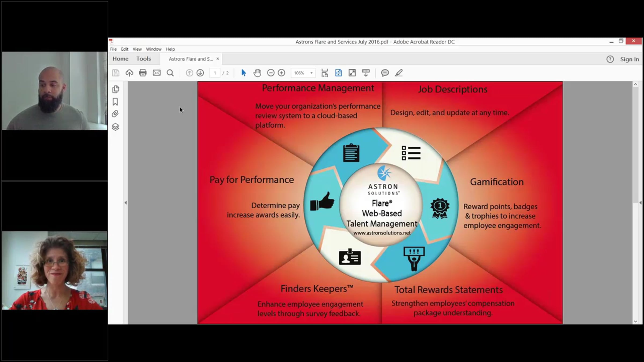Open the File menu

pyautogui.click(x=113, y=49)
